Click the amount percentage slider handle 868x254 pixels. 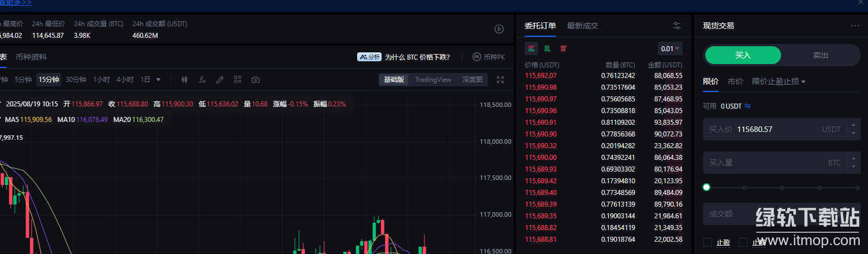point(707,187)
